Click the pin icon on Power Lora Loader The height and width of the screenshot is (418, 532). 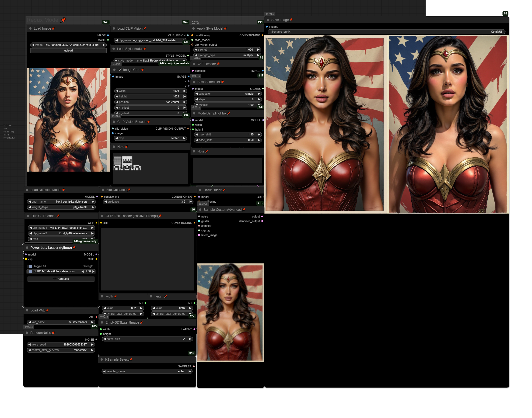(74, 248)
